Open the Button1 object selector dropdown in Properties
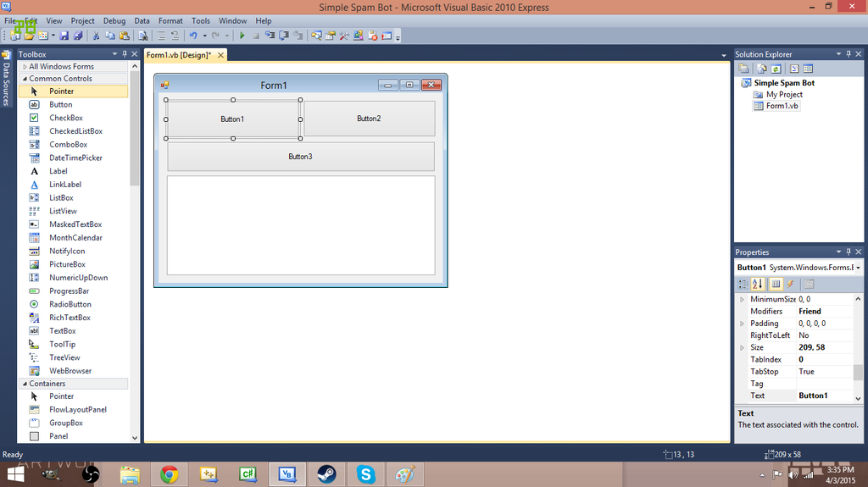The image size is (868, 487). [x=858, y=268]
